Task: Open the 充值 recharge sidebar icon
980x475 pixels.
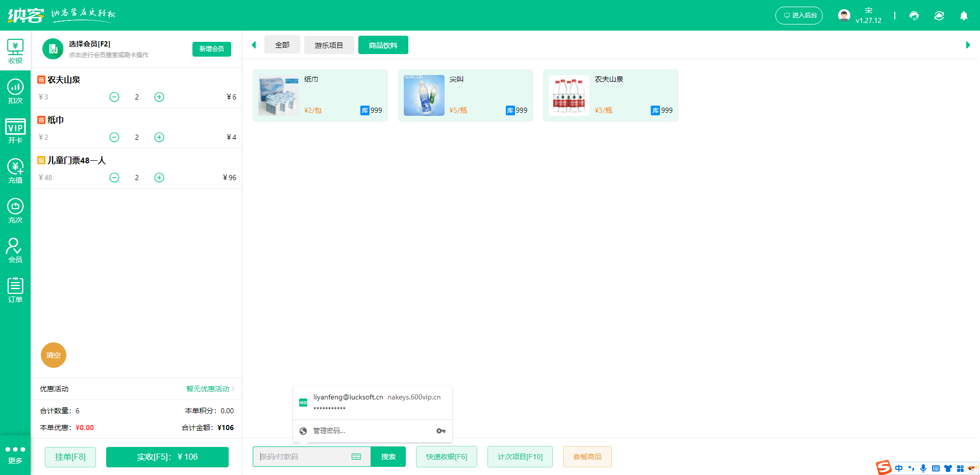Action: [15, 171]
